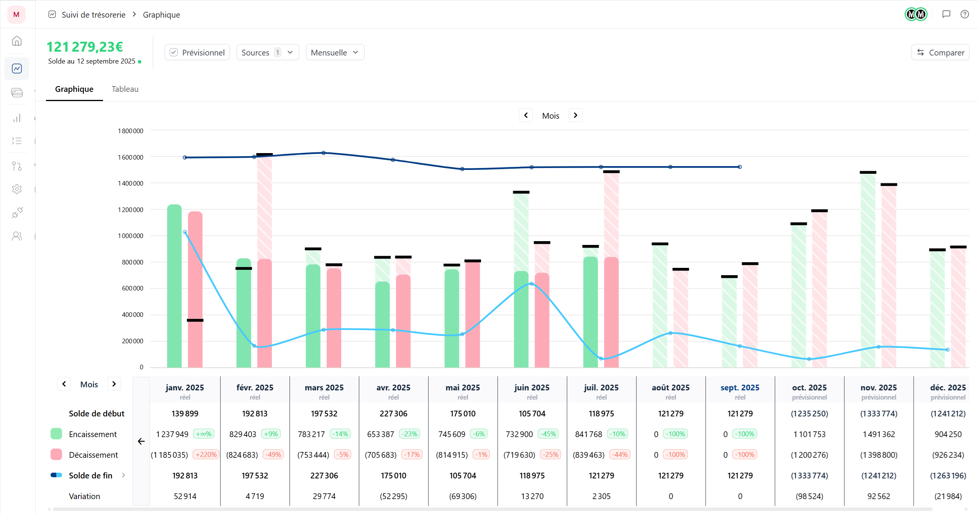This screenshot has width=980, height=514.
Task: Toggle the Décaissement pink legend swatch
Action: (56, 454)
